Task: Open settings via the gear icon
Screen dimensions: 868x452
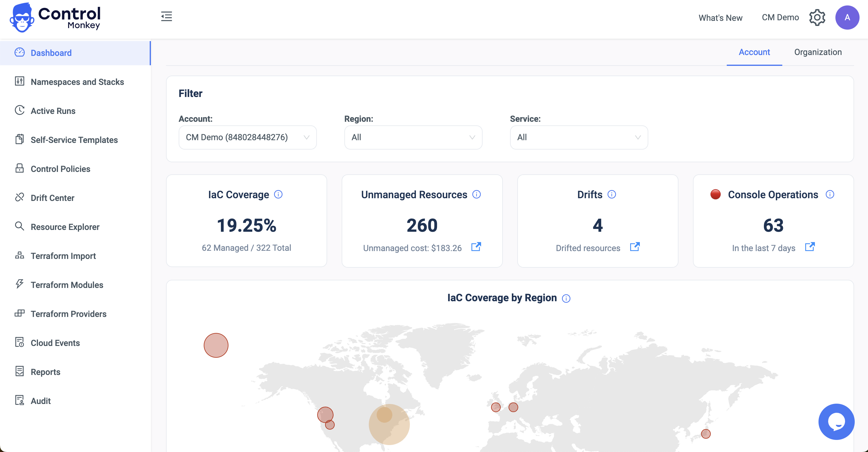Action: [x=817, y=18]
